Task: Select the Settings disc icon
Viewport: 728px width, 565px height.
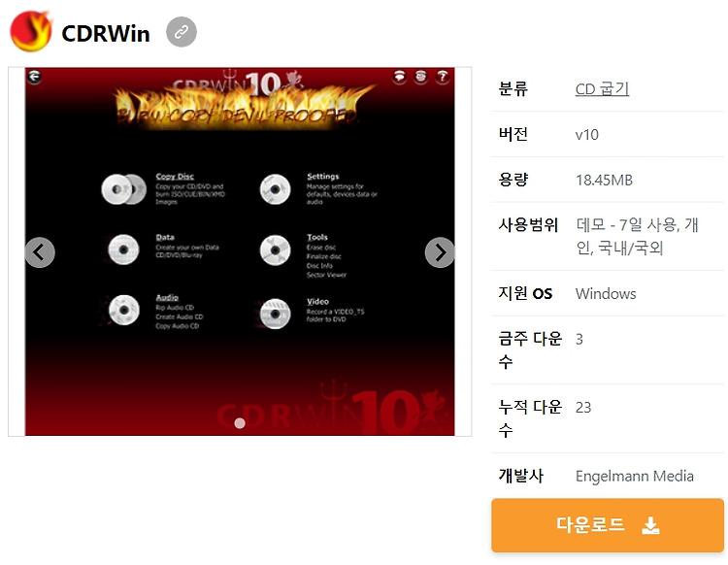Action: pos(276,189)
